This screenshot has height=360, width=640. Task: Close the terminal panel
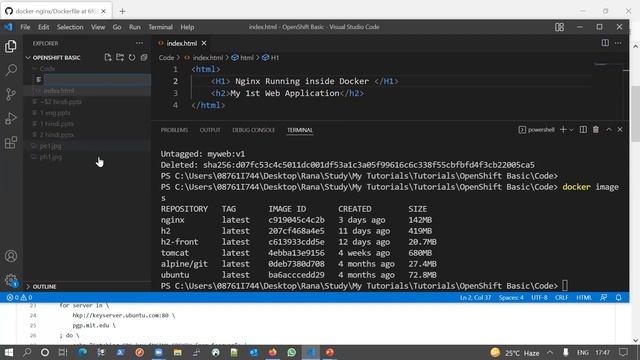[620, 130]
